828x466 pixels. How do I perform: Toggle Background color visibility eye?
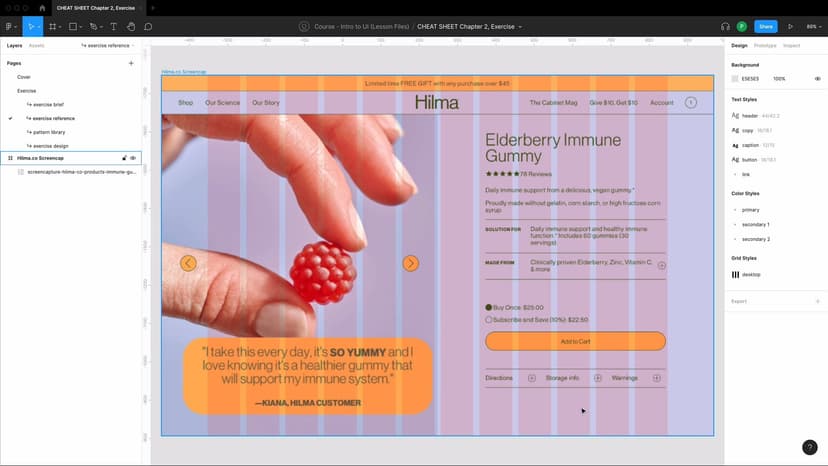click(818, 78)
